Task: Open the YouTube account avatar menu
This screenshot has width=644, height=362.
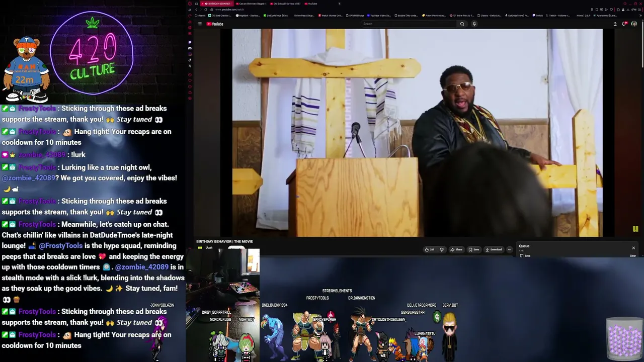Action: (x=634, y=24)
